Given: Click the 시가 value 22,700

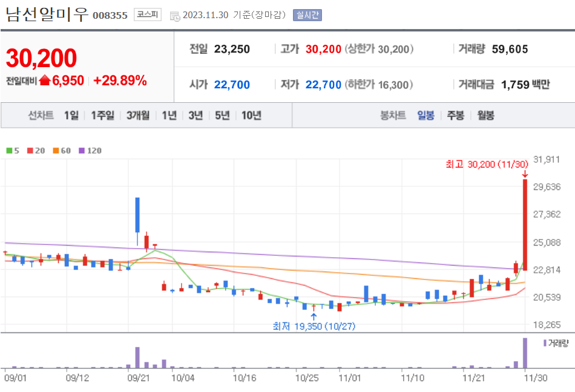Looking at the screenshot, I should click(x=232, y=85).
